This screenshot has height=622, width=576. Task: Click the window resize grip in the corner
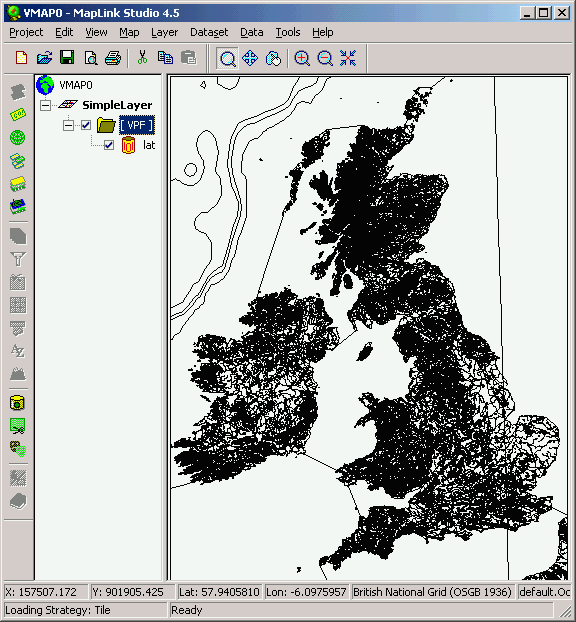click(x=564, y=610)
